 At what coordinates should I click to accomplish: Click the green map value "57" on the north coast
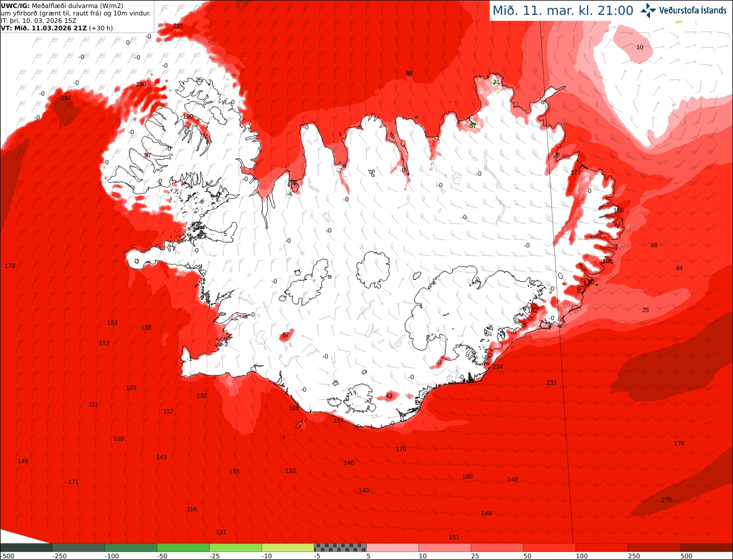472,125
